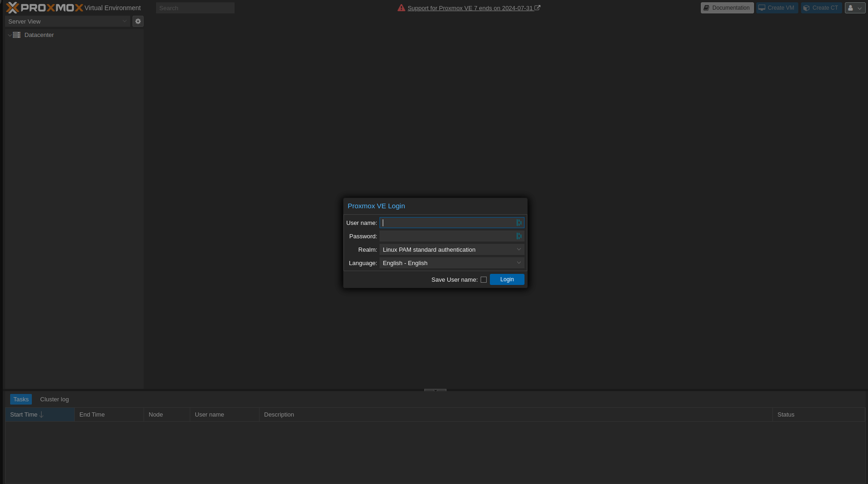Sort by End Time column header
The height and width of the screenshot is (484, 868).
109,415
